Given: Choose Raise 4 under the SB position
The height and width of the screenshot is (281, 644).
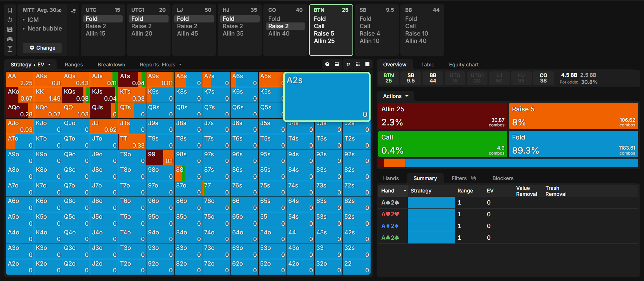Looking at the screenshot, I should 370,34.
